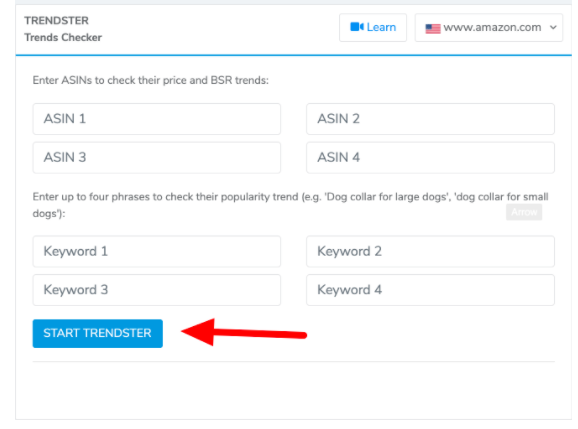Screen dimensions: 578x429
Task: Click the keyword popularity trend instruction text
Action: [290, 205]
